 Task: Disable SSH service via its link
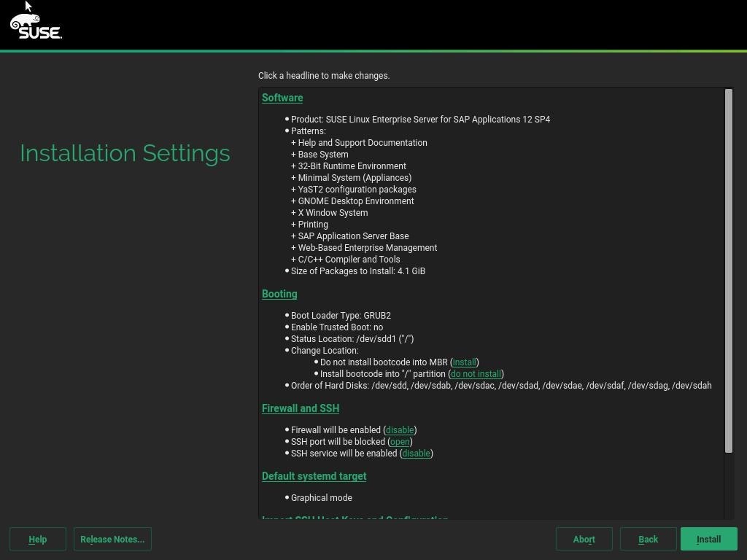tap(416, 454)
